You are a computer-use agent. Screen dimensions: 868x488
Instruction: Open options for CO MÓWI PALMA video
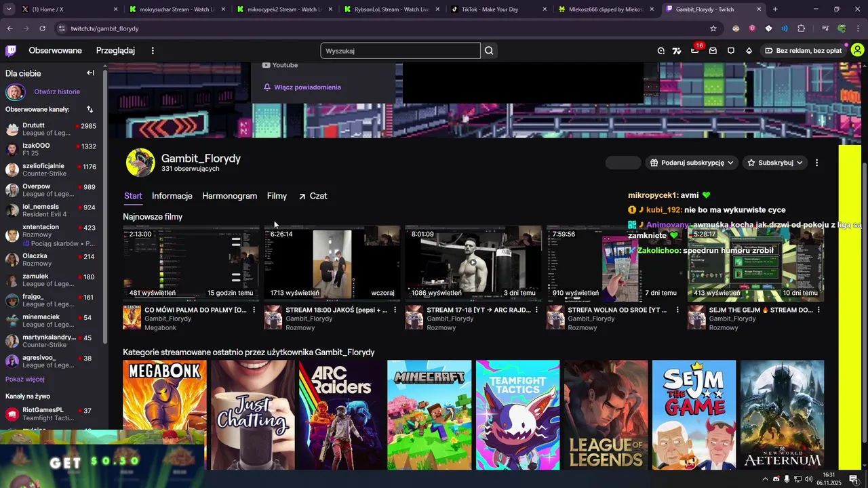tap(254, 310)
